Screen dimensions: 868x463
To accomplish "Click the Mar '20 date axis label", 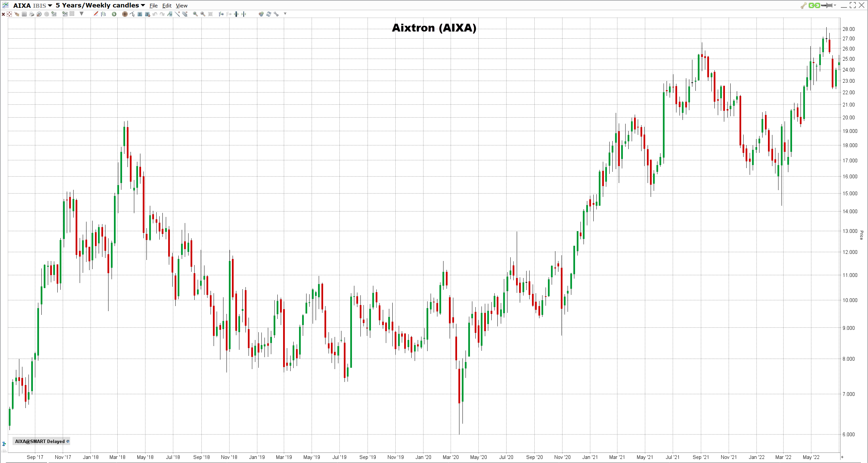I will coord(451,457).
